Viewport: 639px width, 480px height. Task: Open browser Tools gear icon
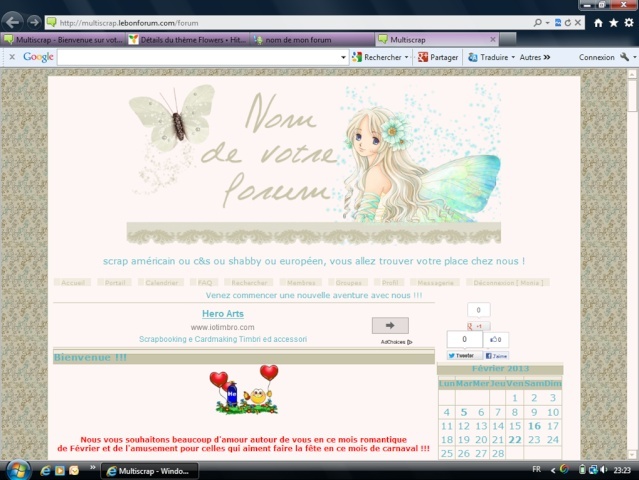629,23
